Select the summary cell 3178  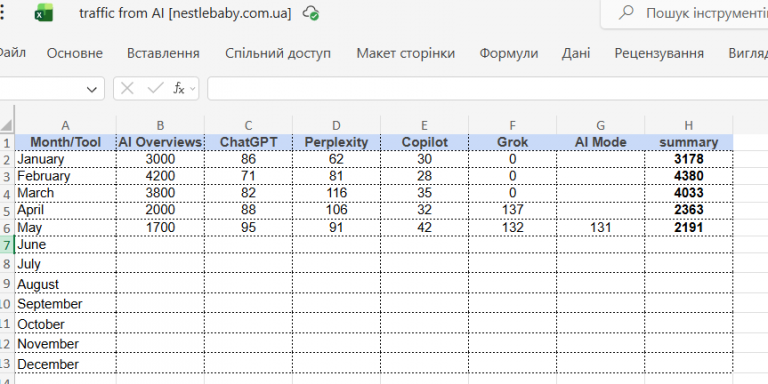689,159
